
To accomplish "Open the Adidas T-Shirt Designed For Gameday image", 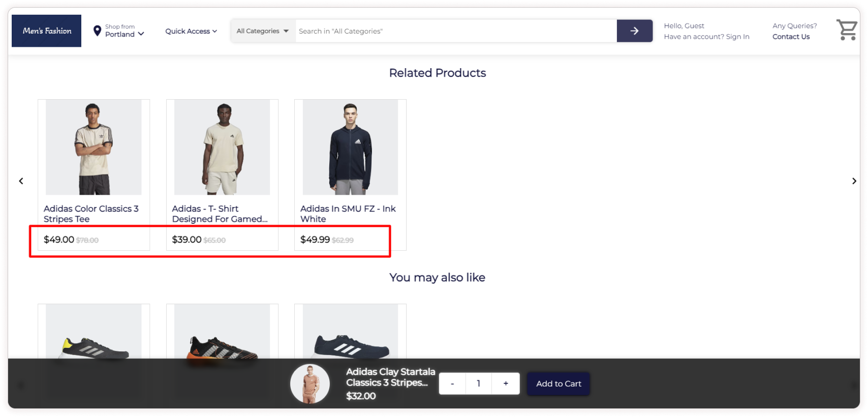I will [222, 147].
